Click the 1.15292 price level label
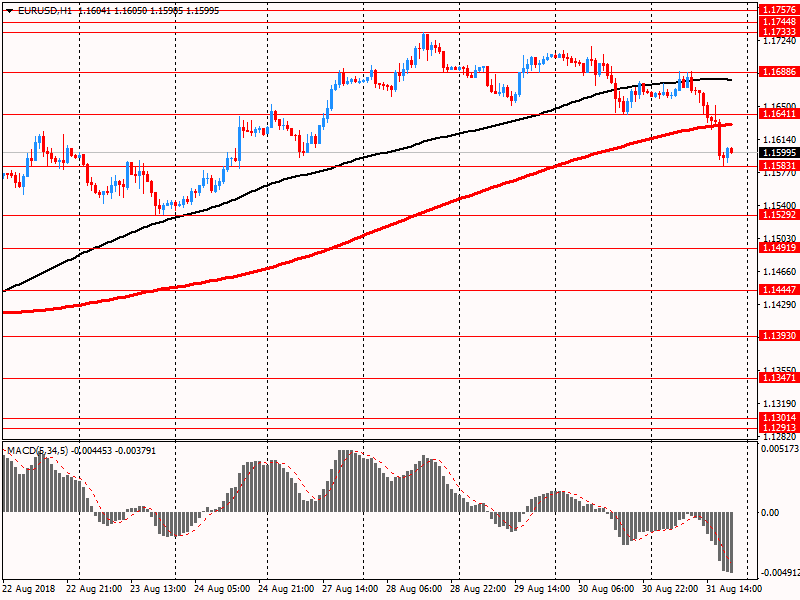 [779, 215]
